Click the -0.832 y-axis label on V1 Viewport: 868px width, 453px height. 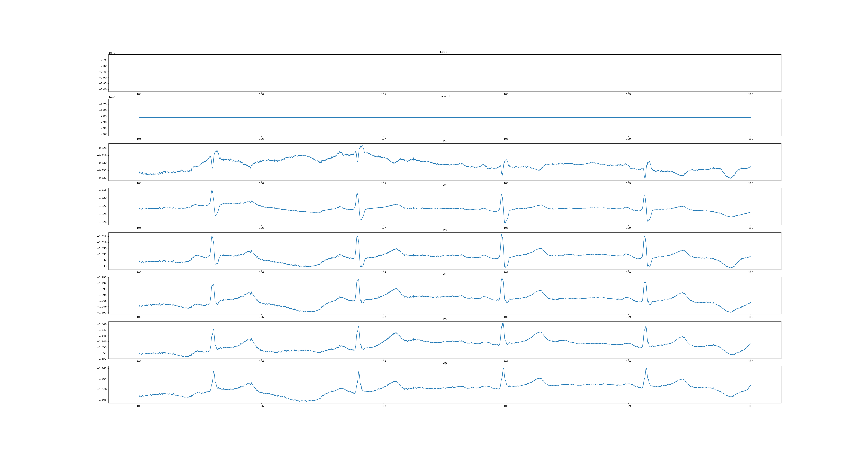click(102, 178)
